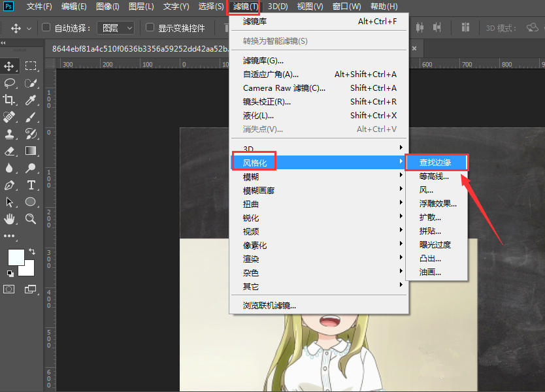
Task: Select the Horizontal Type tool
Action: click(29, 185)
